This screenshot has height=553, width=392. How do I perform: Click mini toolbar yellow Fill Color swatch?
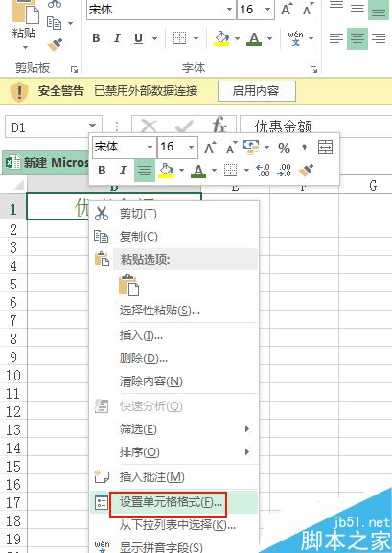[x=167, y=171]
